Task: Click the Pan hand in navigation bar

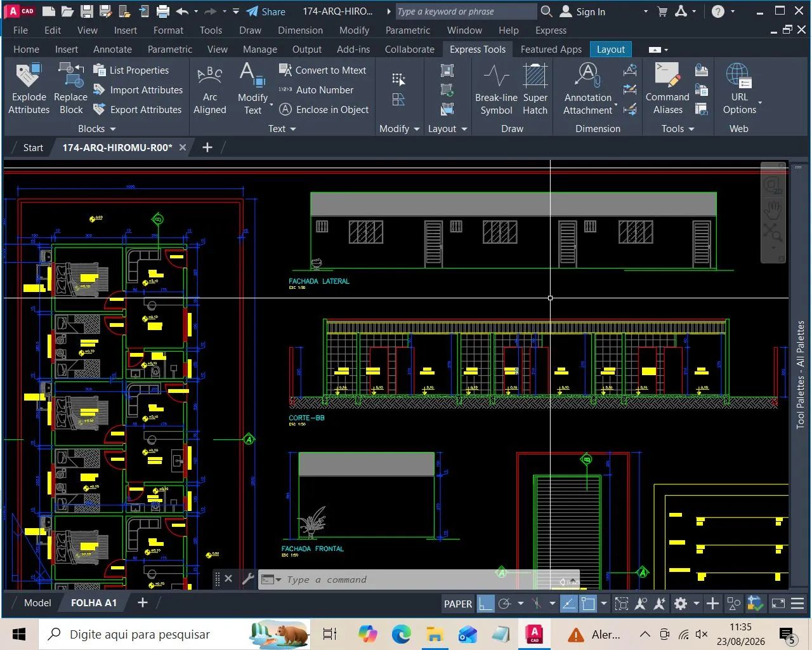Action: pyautogui.click(x=773, y=209)
